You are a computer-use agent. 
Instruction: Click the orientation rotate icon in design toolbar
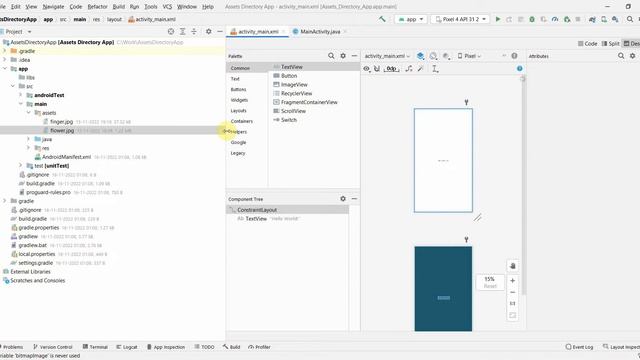[x=433, y=56]
